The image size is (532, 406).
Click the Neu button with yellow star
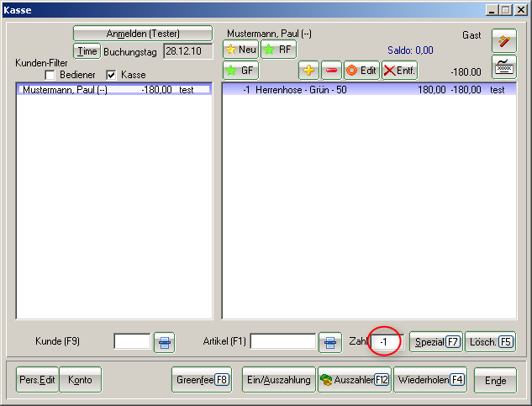click(241, 50)
